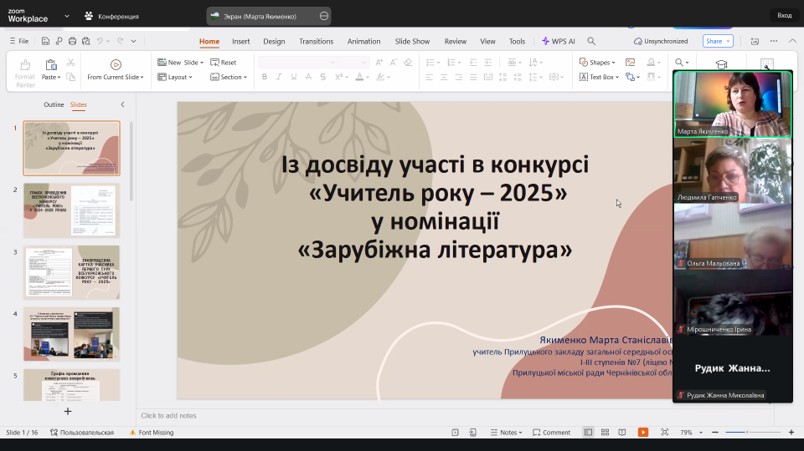This screenshot has height=451, width=804.
Task: Click the add slide plus below thumbnails
Action: (68, 411)
